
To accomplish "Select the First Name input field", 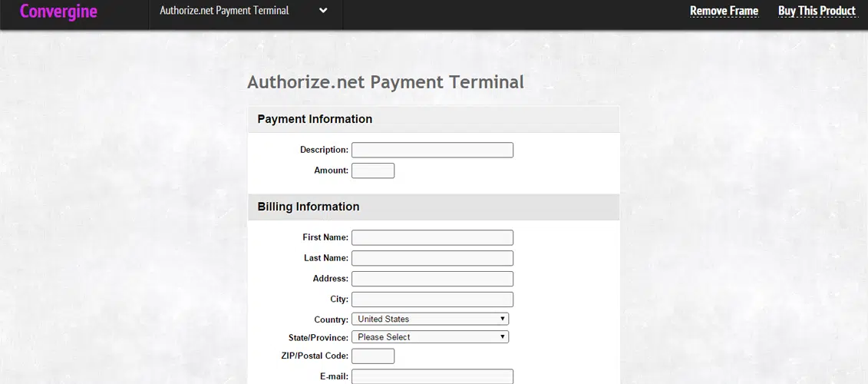I will (432, 238).
